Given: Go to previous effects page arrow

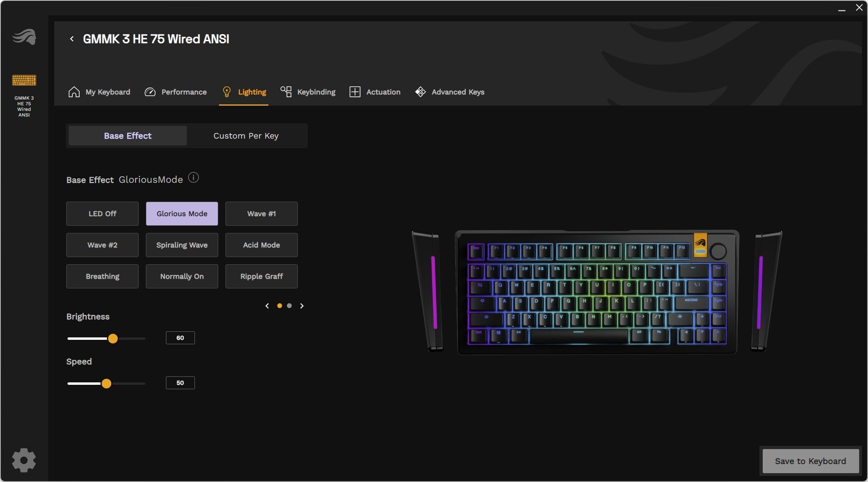Looking at the screenshot, I should pos(267,306).
